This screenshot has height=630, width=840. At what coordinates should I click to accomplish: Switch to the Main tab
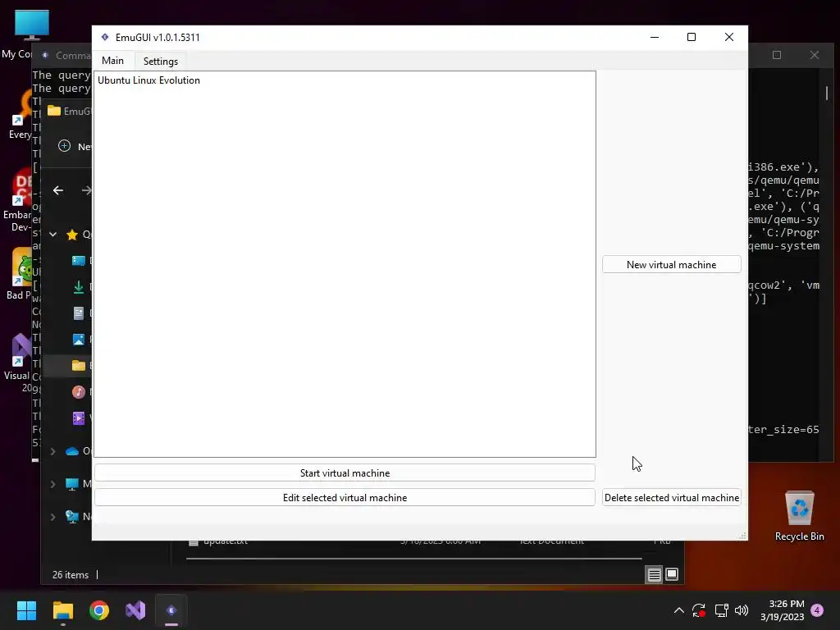(x=112, y=61)
